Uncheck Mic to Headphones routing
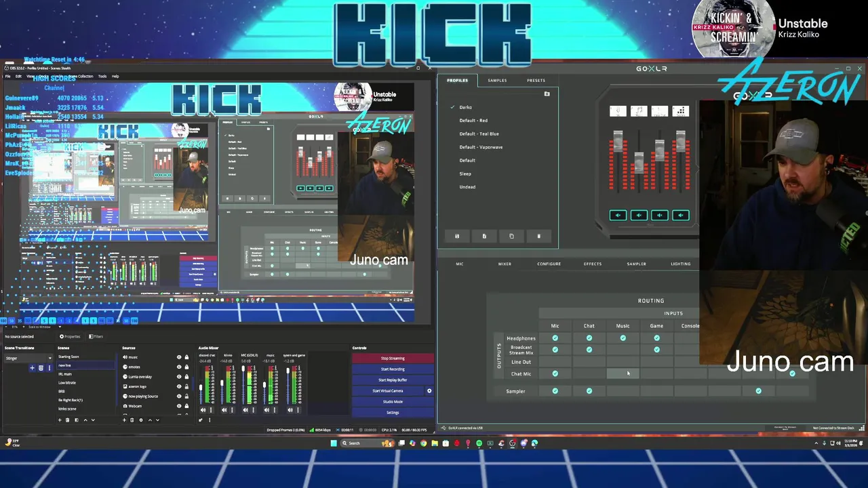The width and height of the screenshot is (868, 488). (555, 338)
